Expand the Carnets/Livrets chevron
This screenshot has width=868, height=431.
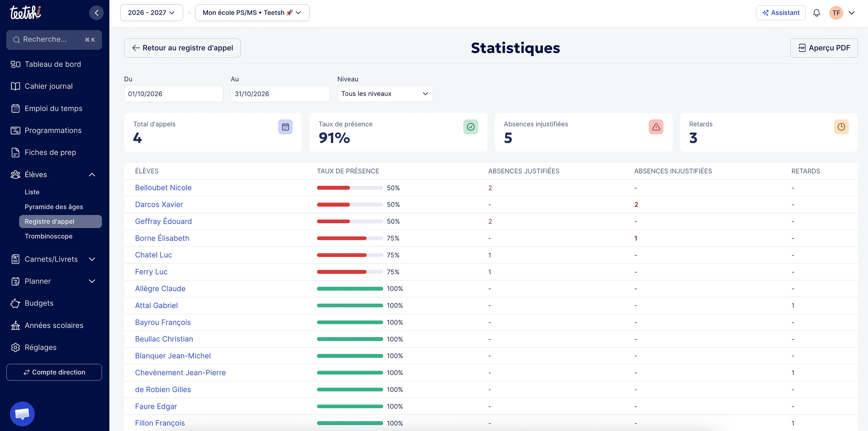(x=92, y=259)
